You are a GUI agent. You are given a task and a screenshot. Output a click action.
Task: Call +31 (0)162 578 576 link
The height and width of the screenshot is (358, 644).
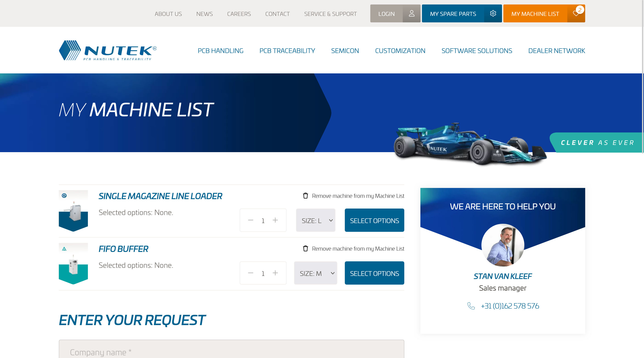510,306
